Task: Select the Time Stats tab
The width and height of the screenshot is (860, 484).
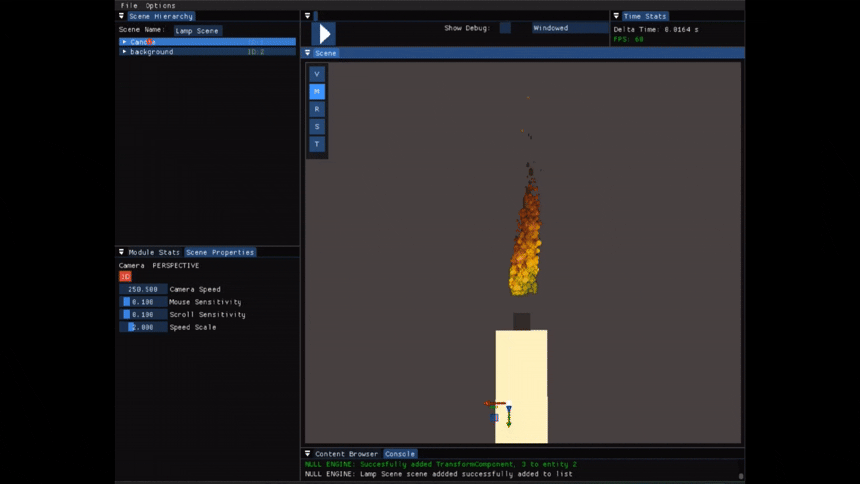Action: pos(645,16)
